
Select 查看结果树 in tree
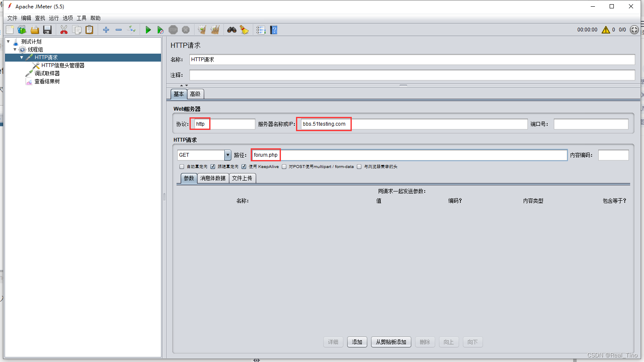tap(47, 81)
